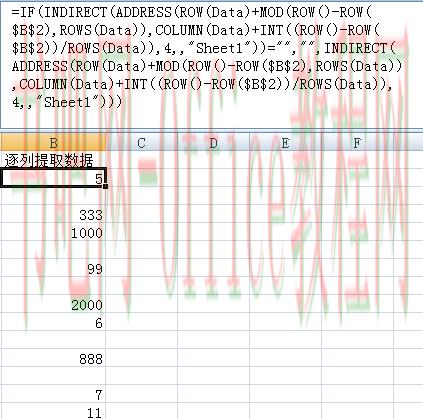The image size is (423, 419).
Task: Select the cell containing 2000
Action: 53,305
